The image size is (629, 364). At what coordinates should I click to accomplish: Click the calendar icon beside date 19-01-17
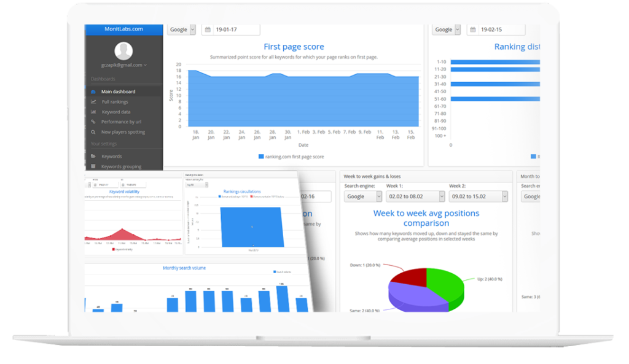(208, 29)
